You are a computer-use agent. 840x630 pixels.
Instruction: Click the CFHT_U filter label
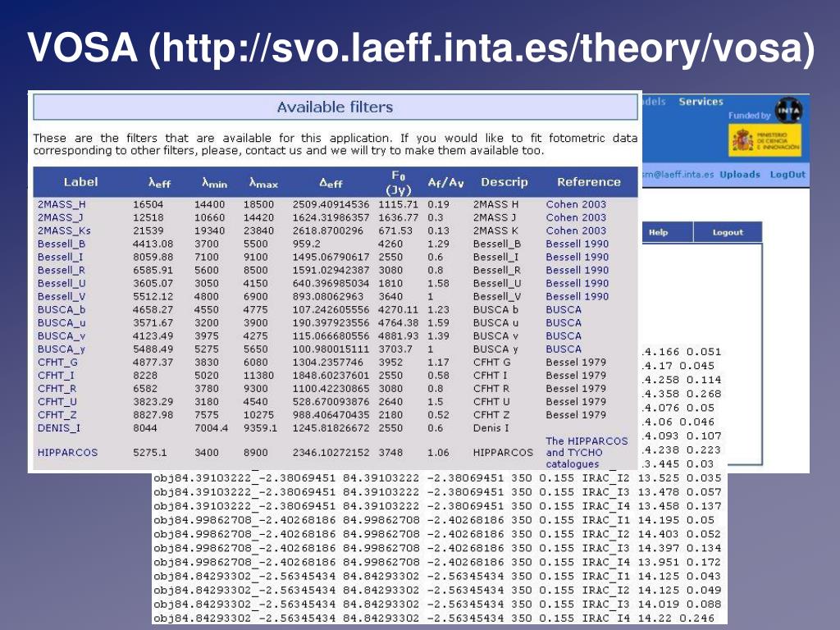pos(57,401)
